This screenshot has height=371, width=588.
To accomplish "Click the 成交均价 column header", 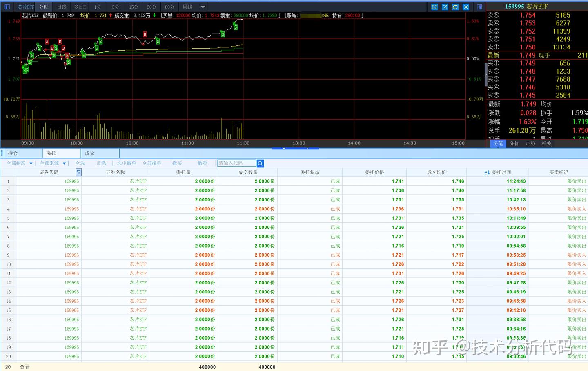I will 437,172.
